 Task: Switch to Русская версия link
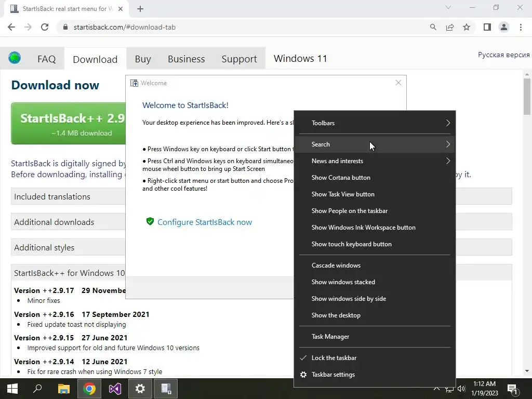pyautogui.click(x=504, y=55)
